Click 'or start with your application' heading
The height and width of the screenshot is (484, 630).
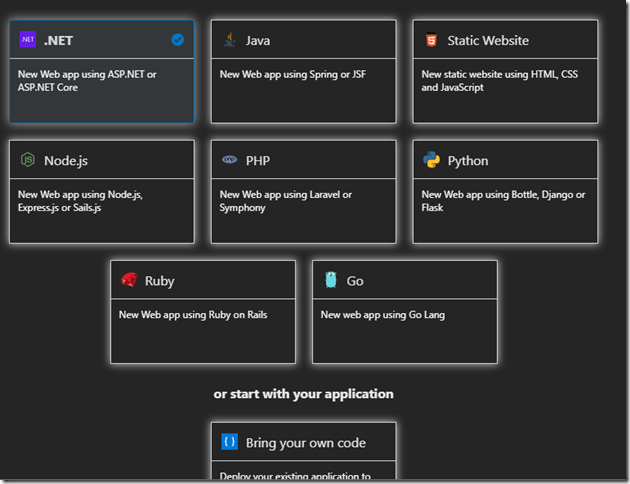click(304, 394)
